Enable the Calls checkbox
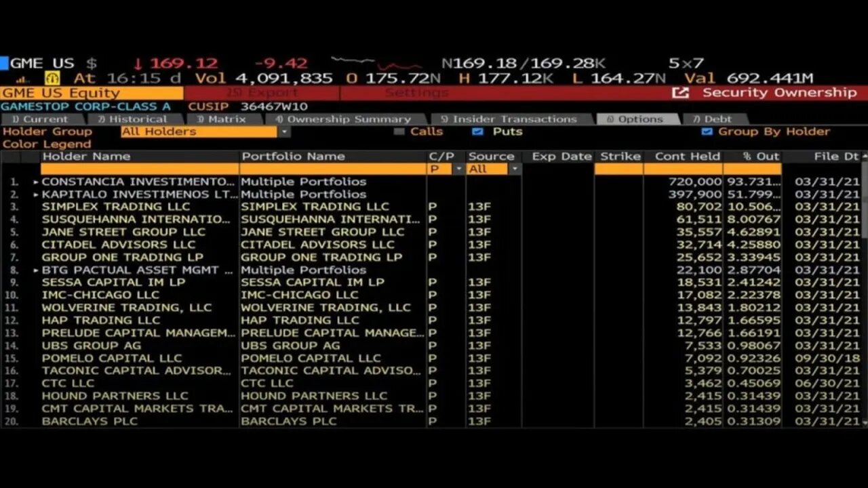 point(399,131)
